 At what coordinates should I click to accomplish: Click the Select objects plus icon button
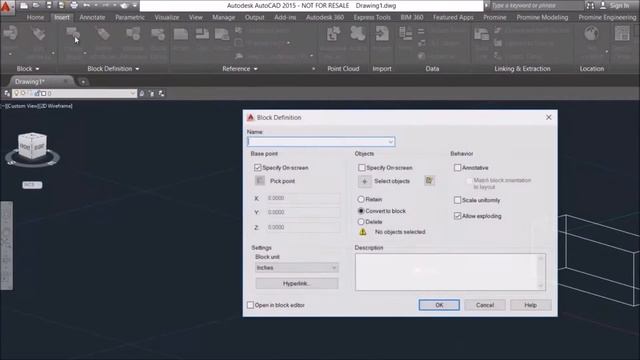(364, 181)
